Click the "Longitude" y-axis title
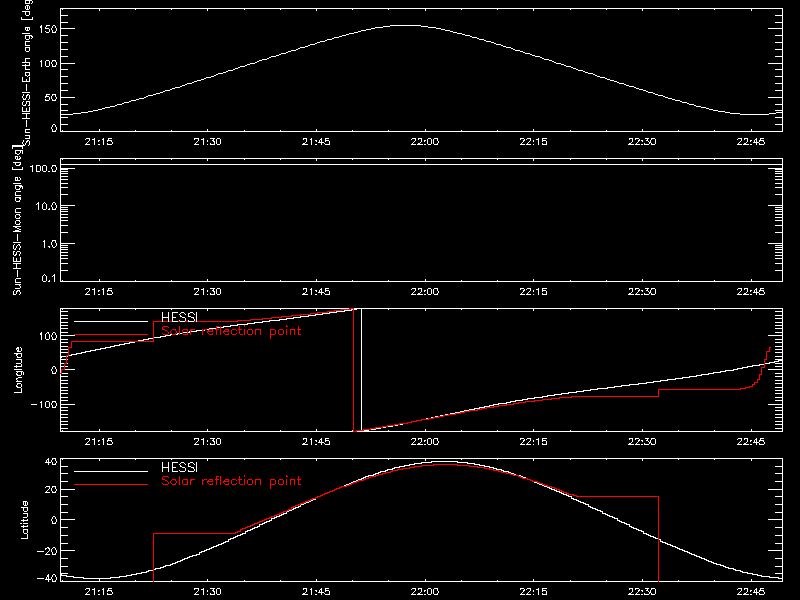 coord(18,370)
